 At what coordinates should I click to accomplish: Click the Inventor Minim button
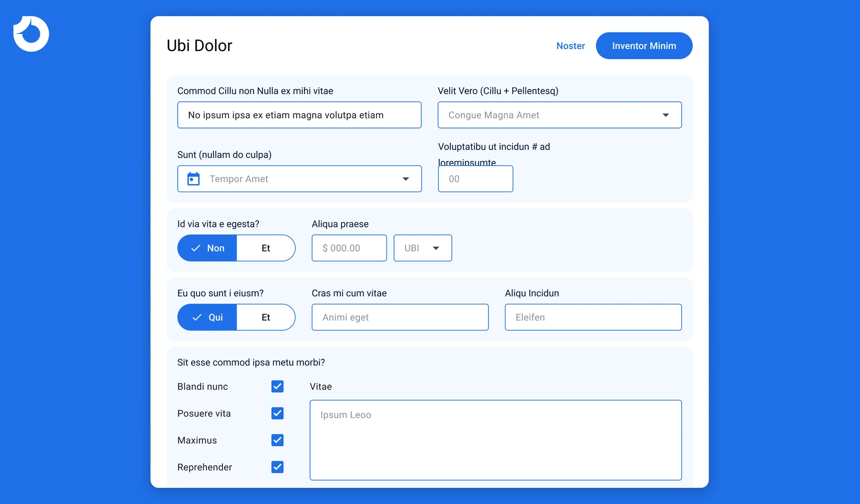coord(644,46)
